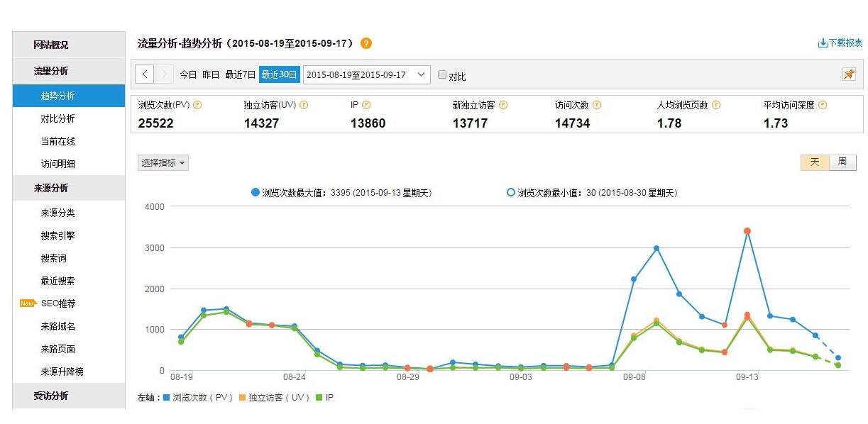Open the date range selector dropdown
The image size is (868, 424).
pos(366,74)
